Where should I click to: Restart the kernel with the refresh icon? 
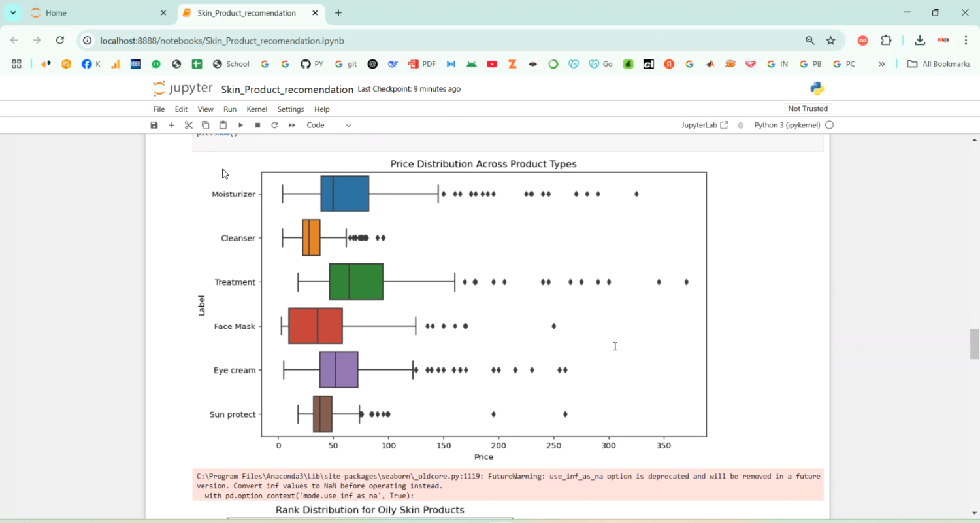pos(274,125)
